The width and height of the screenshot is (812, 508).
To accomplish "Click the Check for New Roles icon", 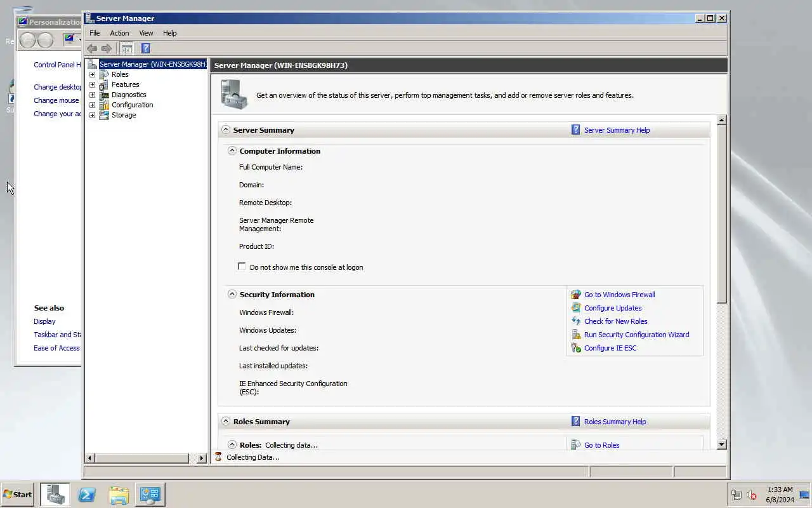I will 575,321.
